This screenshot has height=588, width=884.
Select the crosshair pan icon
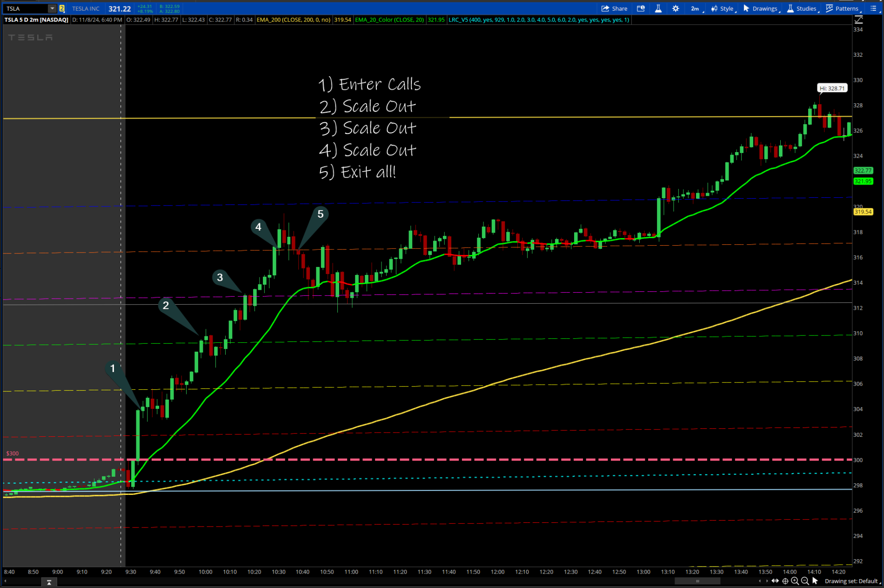[785, 581]
